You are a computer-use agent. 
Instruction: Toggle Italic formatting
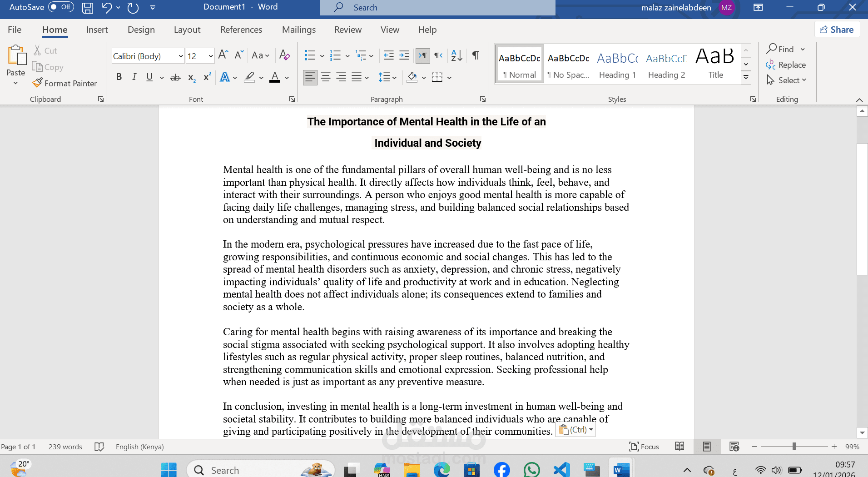(x=134, y=78)
